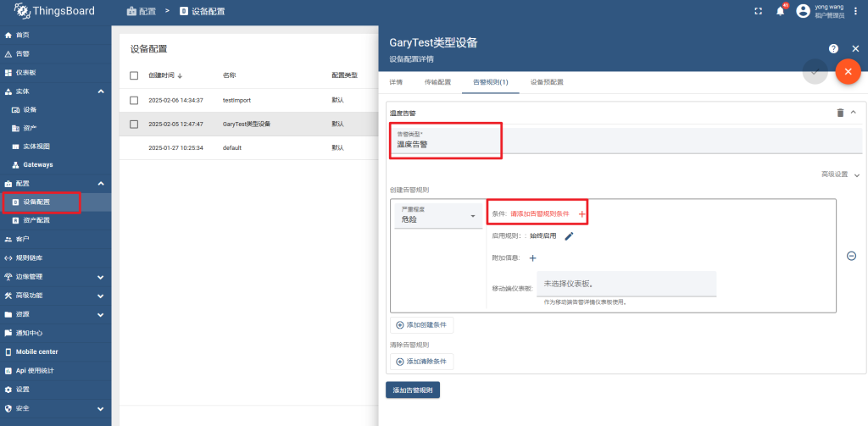The height and width of the screenshot is (426, 868).
Task: Cancel editing with the orange X button
Action: click(848, 72)
